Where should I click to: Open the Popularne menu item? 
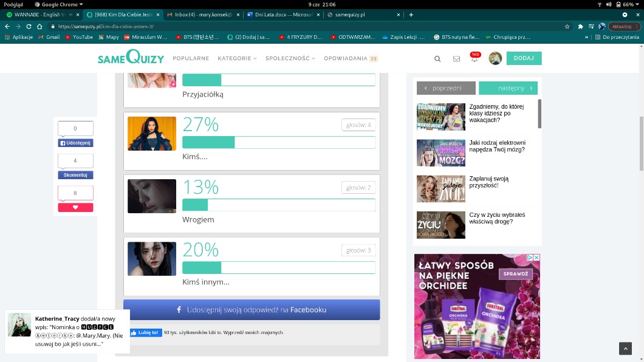tap(191, 58)
